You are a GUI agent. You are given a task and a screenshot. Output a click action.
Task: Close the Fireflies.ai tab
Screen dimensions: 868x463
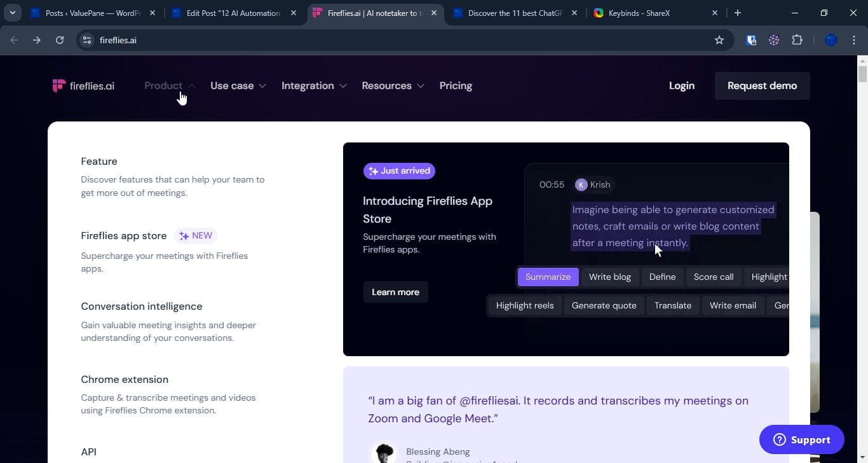point(434,13)
